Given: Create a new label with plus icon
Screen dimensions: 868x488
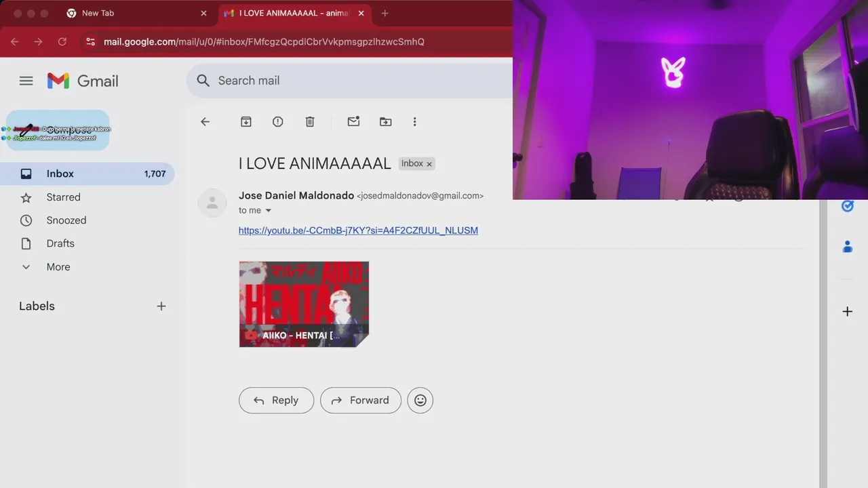Looking at the screenshot, I should (x=161, y=306).
